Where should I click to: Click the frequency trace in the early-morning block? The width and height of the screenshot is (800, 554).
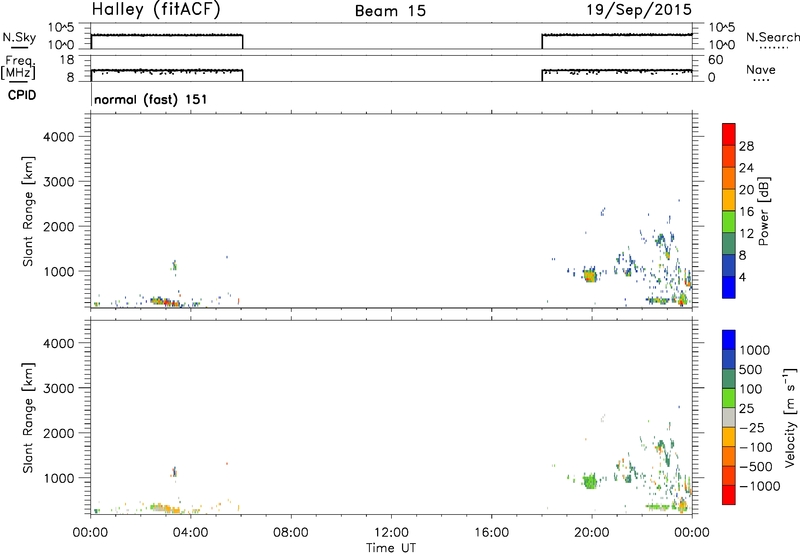pos(167,71)
